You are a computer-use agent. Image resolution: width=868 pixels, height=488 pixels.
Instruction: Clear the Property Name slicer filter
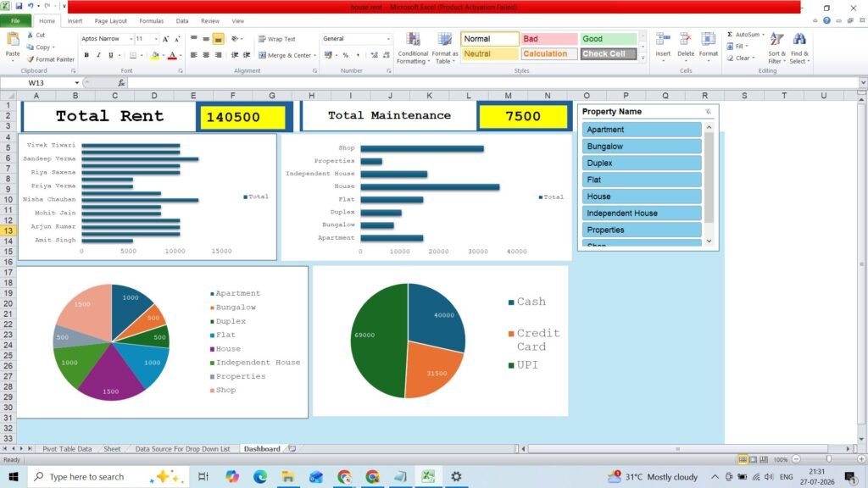pos(708,112)
